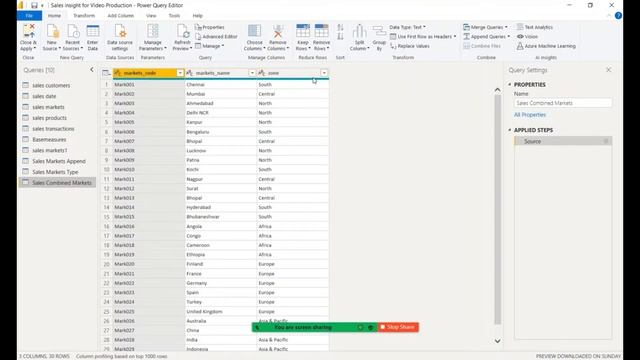Open the File menu
Viewport: 640px width, 360px height.
(29, 16)
